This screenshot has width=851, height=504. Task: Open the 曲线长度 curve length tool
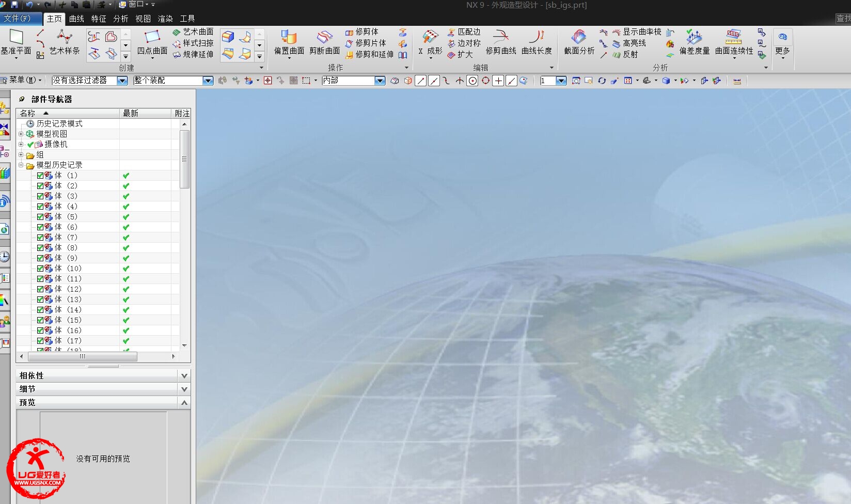point(537,42)
